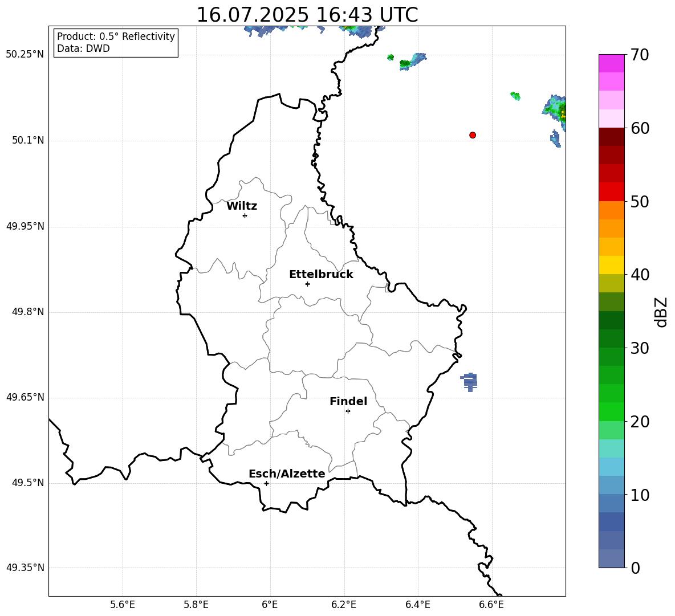Click the 49.5°N latitude label
Screen dimensions: 675x616
coord(28,483)
